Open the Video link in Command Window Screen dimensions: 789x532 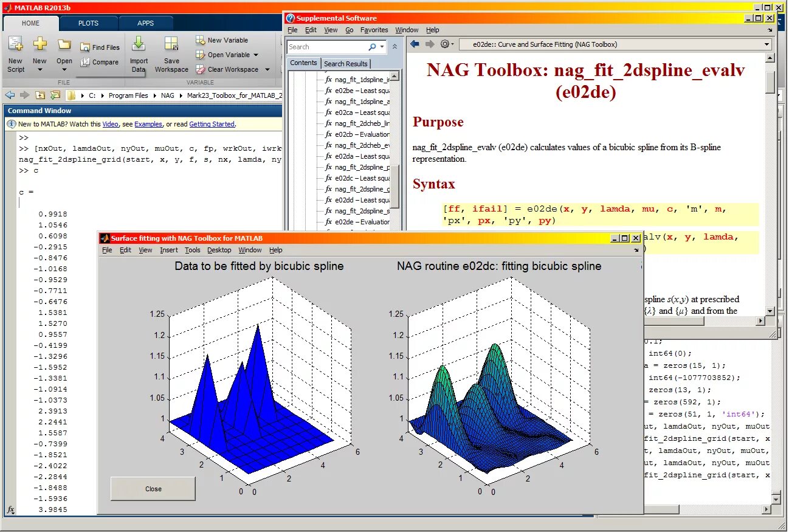(x=110, y=124)
